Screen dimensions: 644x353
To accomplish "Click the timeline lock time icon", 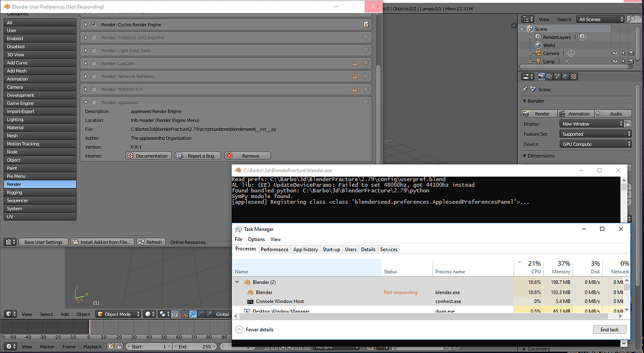I will pos(119,346).
